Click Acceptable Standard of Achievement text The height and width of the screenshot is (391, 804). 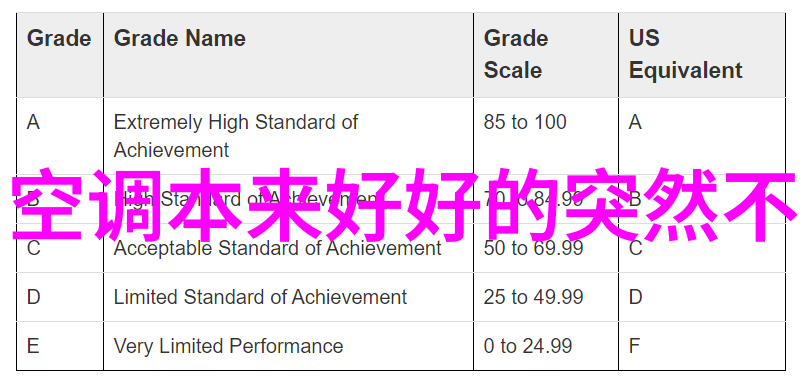click(277, 248)
